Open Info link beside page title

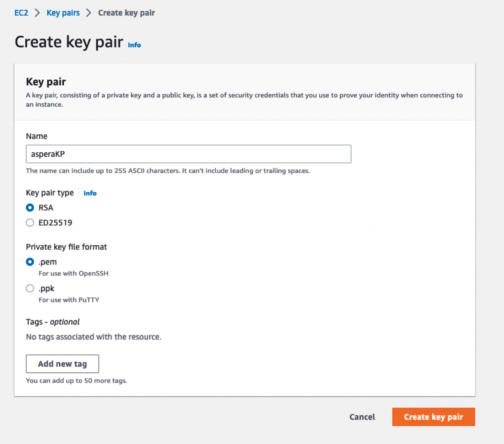coord(134,45)
